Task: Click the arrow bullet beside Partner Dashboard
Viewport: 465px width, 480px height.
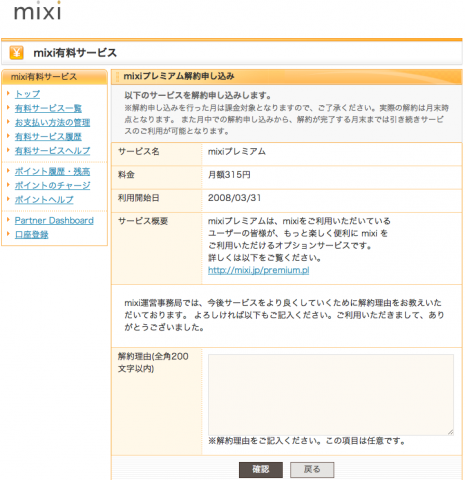Action: [8, 220]
